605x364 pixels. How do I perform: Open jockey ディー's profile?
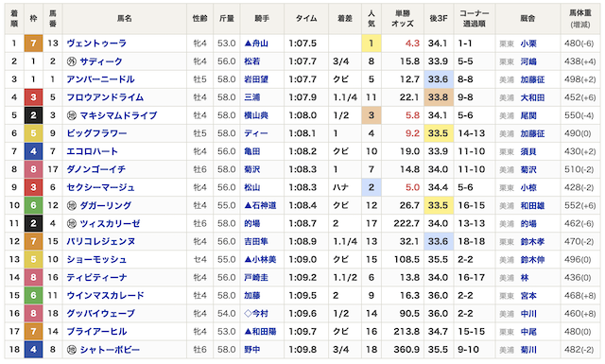pos(256,133)
